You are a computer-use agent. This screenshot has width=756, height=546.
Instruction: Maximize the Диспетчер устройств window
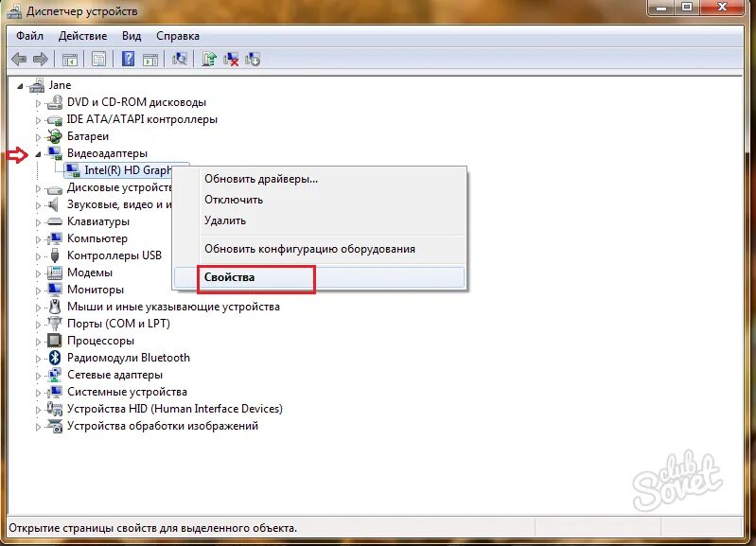[687, 7]
